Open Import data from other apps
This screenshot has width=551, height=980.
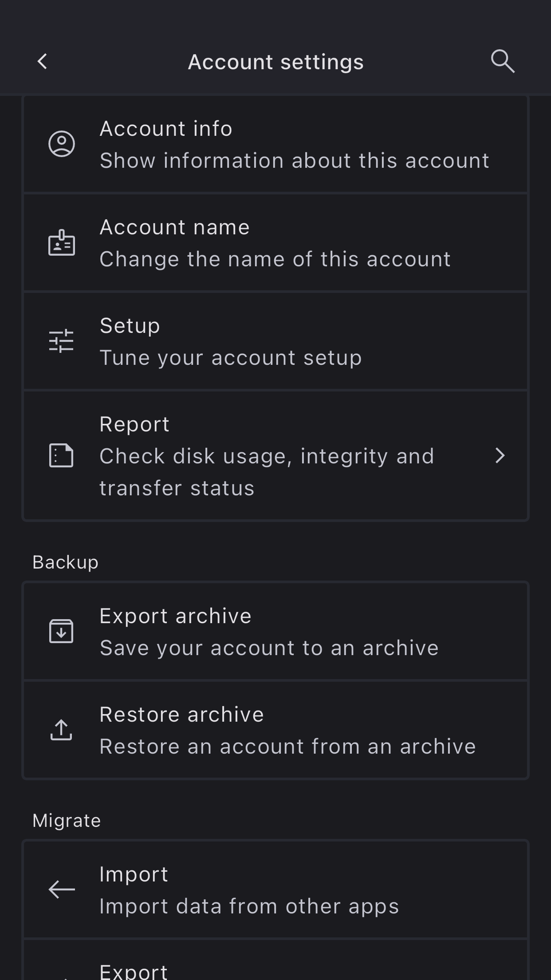point(249,890)
